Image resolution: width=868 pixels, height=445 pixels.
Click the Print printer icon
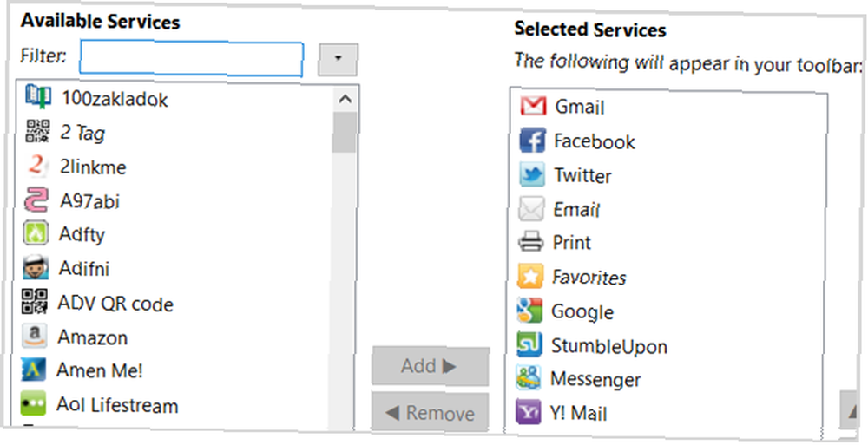pos(531,242)
